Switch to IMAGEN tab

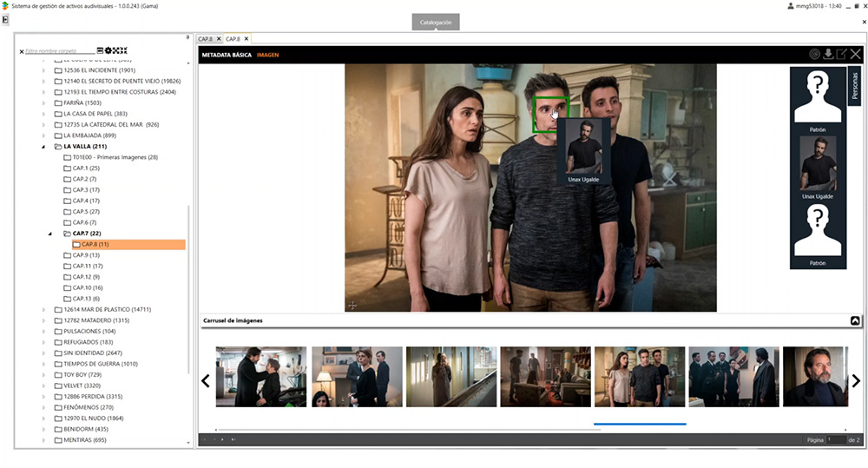268,55
